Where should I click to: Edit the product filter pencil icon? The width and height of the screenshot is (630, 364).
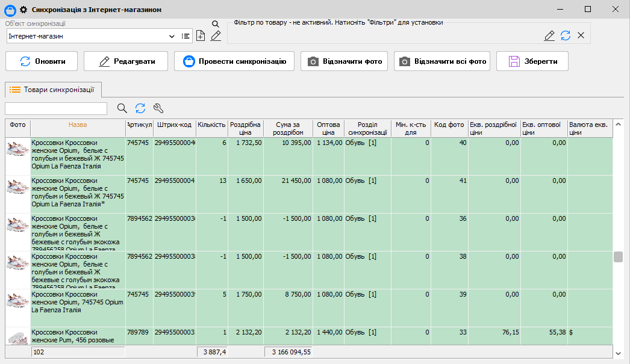[x=549, y=35]
